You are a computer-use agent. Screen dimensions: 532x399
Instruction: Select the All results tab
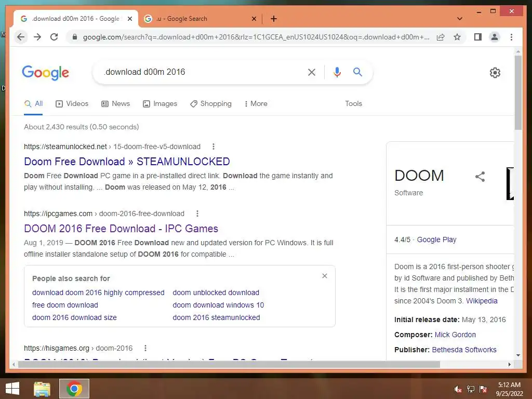click(x=33, y=104)
